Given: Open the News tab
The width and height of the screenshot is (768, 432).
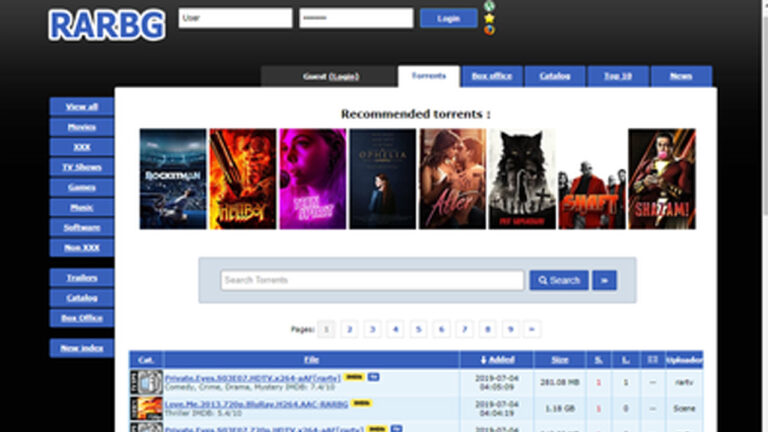Looking at the screenshot, I should pos(681,76).
